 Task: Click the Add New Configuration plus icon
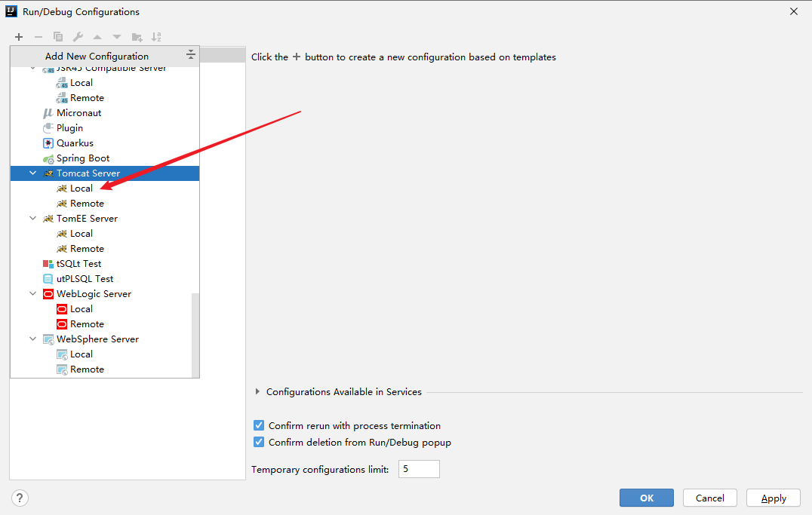coord(19,37)
